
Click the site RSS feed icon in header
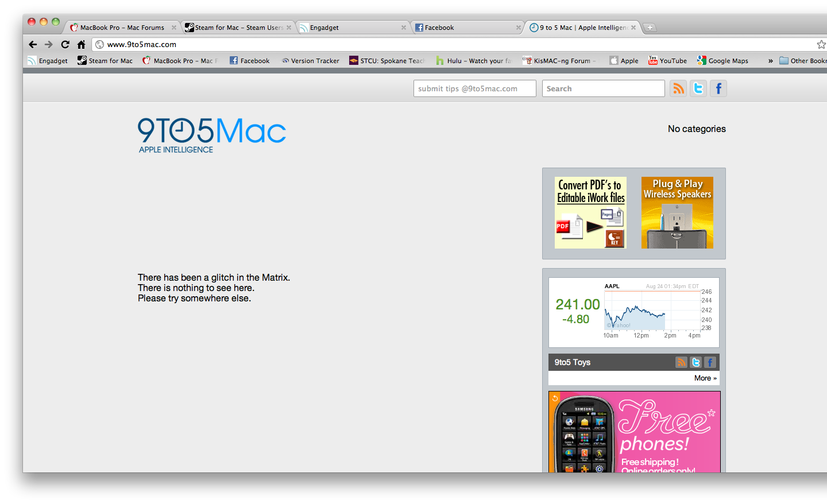point(678,88)
